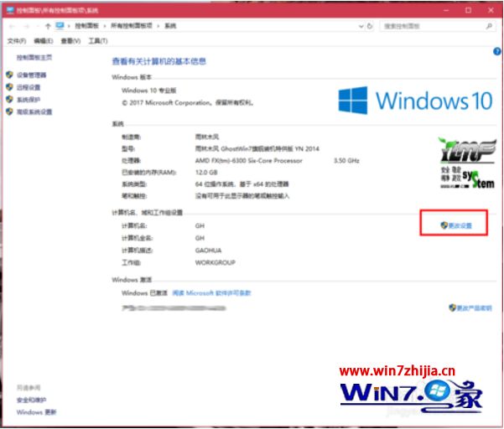Image resolution: width=504 pixels, height=429 pixels.
Task: Open the address bar history dropdown
Action: click(x=361, y=26)
